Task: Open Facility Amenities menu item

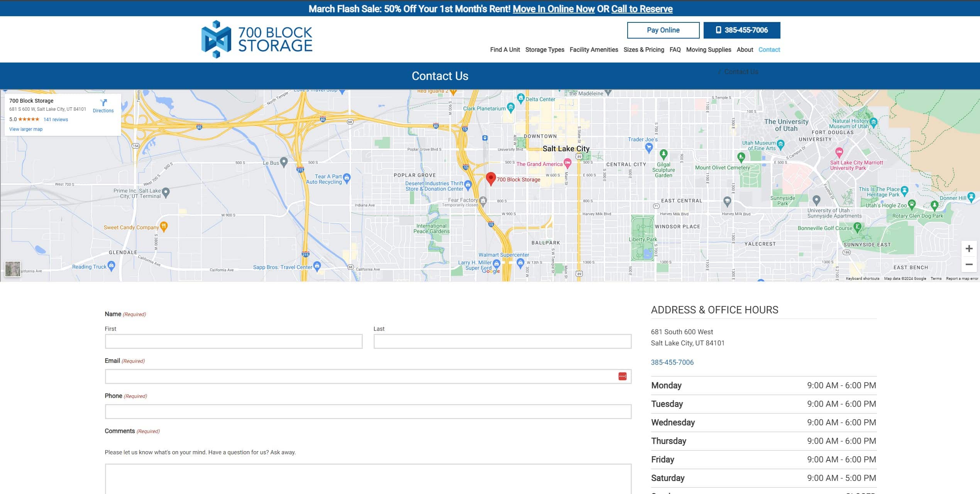Action: (x=594, y=50)
